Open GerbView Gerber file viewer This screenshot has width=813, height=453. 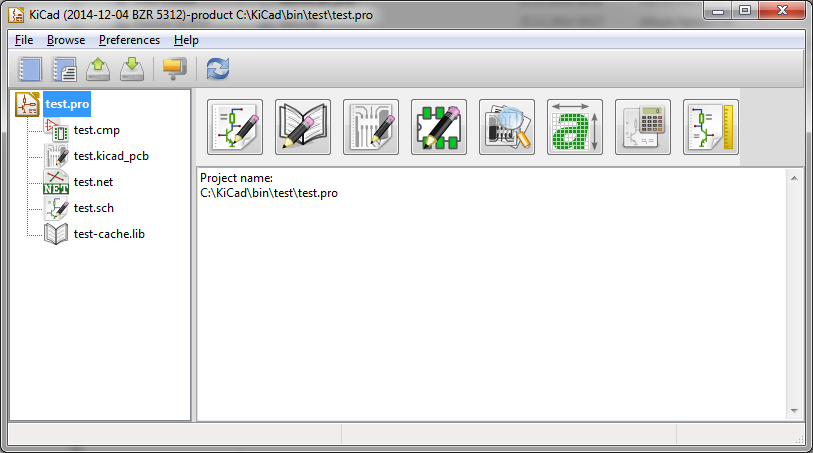(507, 127)
